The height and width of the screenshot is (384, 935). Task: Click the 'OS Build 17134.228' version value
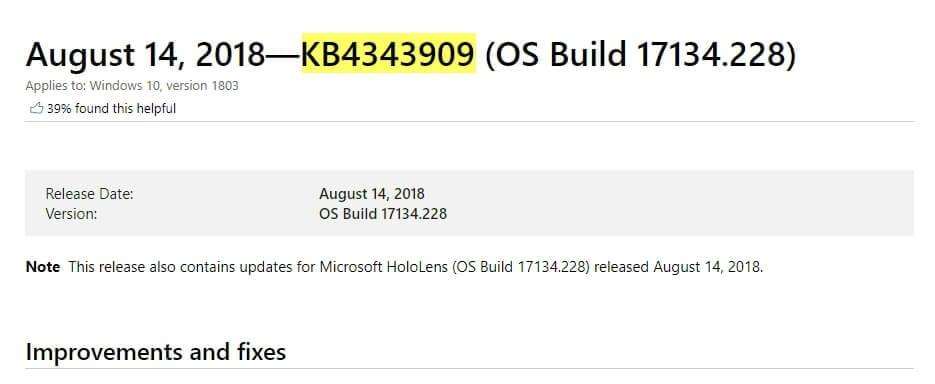tap(383, 213)
